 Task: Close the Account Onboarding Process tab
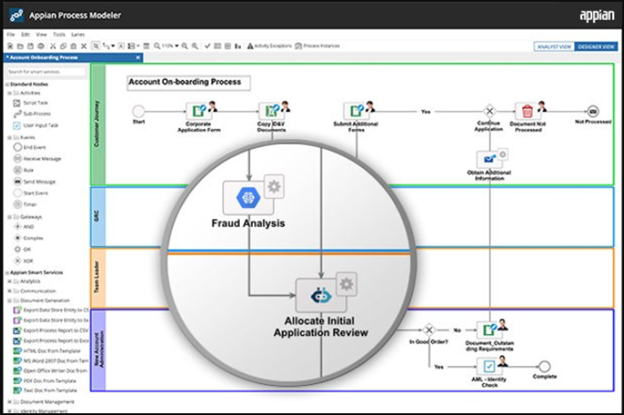click(x=138, y=58)
